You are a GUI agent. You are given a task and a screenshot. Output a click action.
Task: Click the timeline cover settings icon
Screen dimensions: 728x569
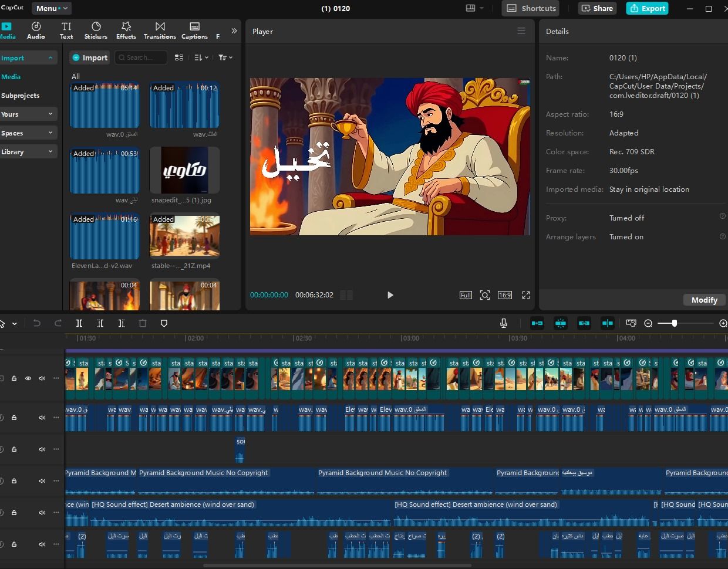click(x=631, y=323)
